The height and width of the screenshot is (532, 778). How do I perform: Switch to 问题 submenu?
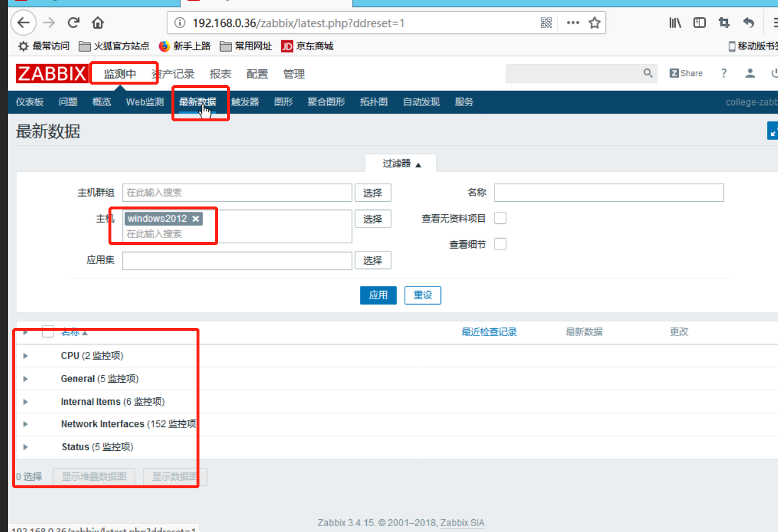68,102
